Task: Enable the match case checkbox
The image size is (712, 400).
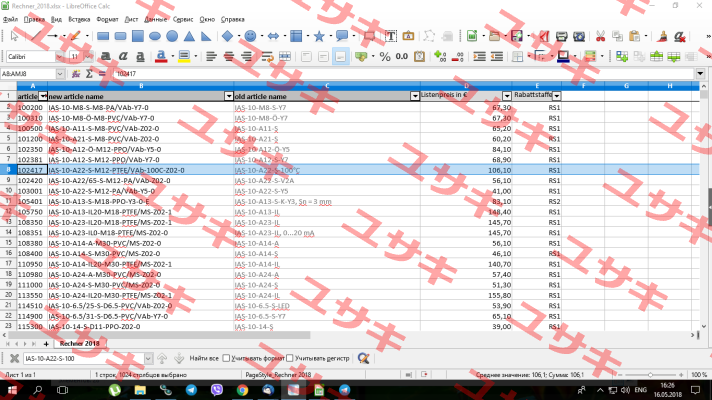Action: tap(290, 358)
